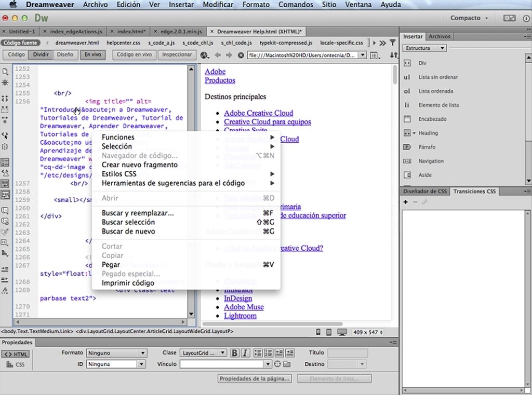Click the filter related files icon
Screen dimensions: 532x395
click(x=393, y=43)
